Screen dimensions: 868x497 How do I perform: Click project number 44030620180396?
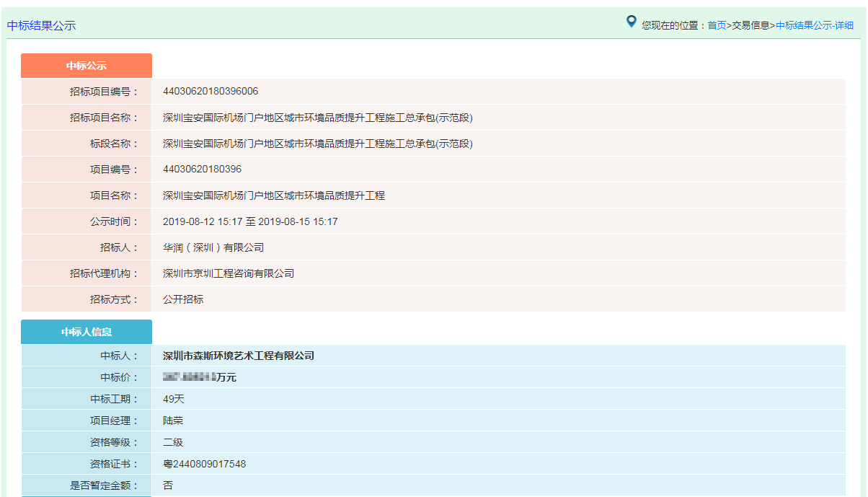pos(202,170)
